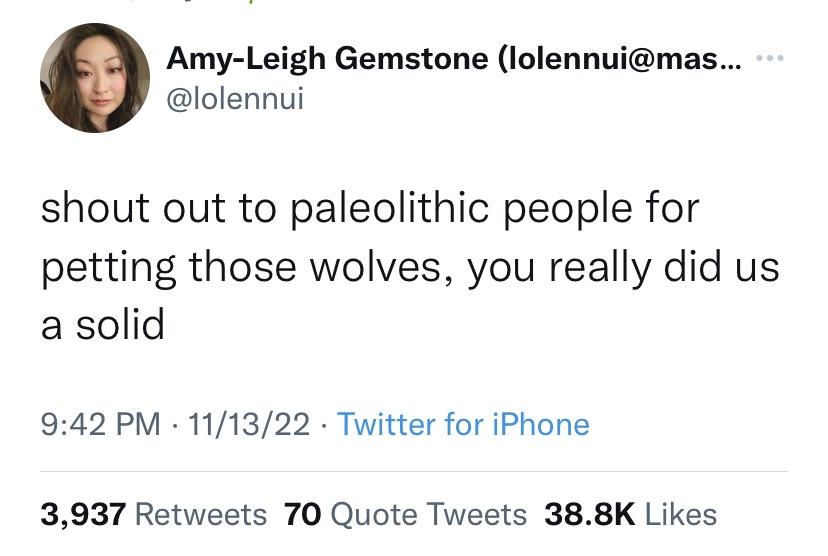Click "a solid" on the last tweet line
The image size is (828, 556).
click(102, 325)
